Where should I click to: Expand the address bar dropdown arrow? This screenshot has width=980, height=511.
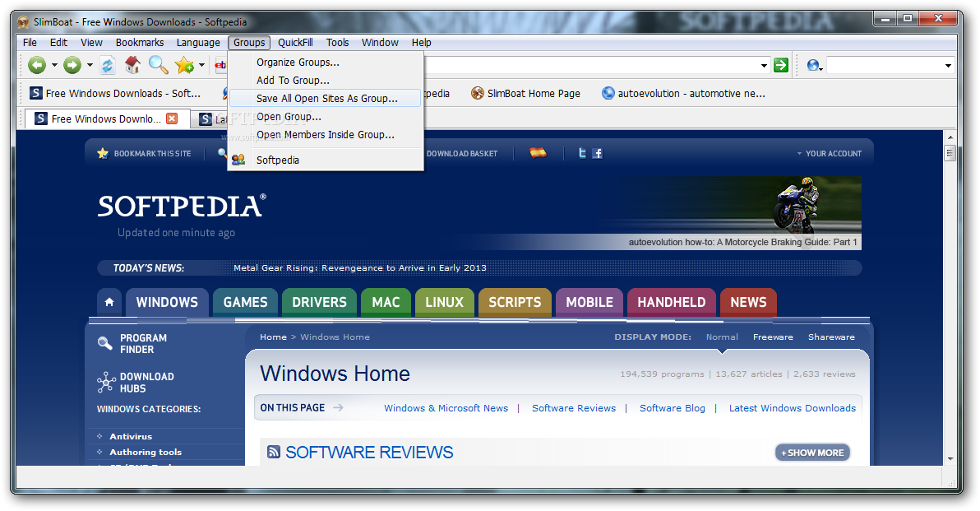click(x=764, y=66)
